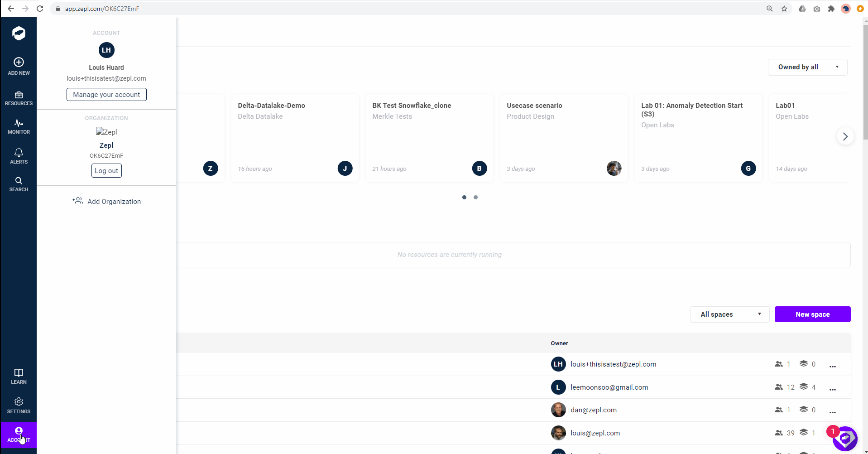Select the first carousel page dot

pyautogui.click(x=464, y=197)
